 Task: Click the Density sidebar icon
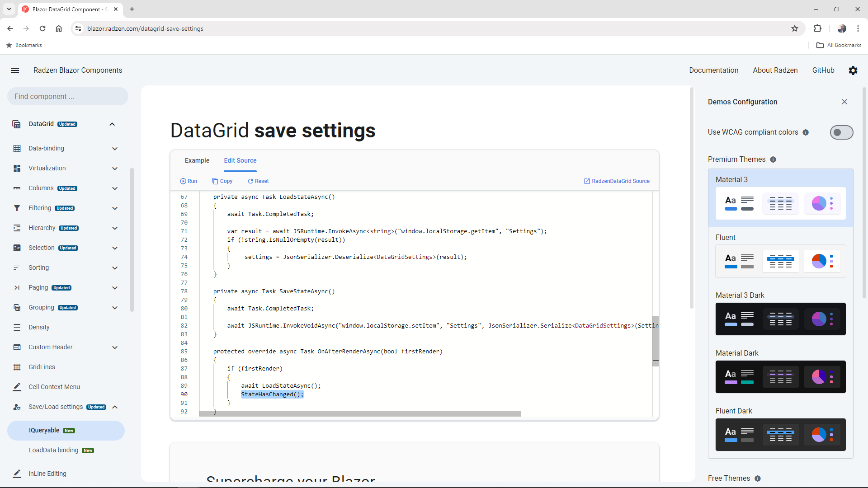pos(17,327)
